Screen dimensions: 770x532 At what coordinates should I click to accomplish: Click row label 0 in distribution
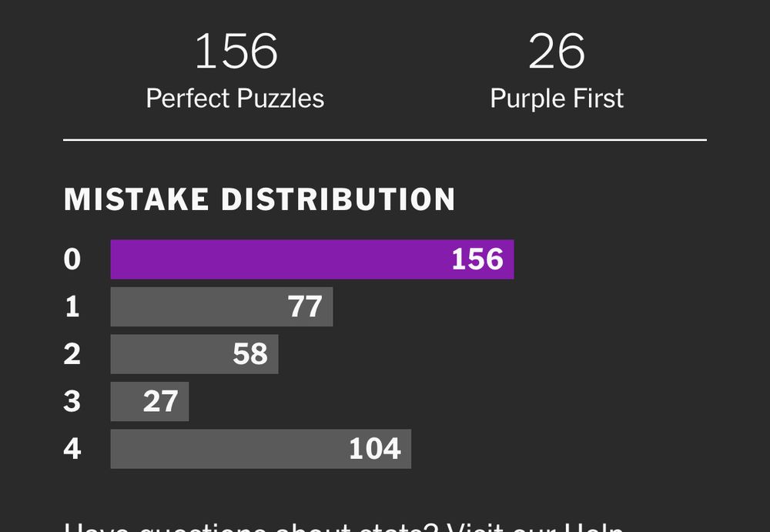click(72, 259)
